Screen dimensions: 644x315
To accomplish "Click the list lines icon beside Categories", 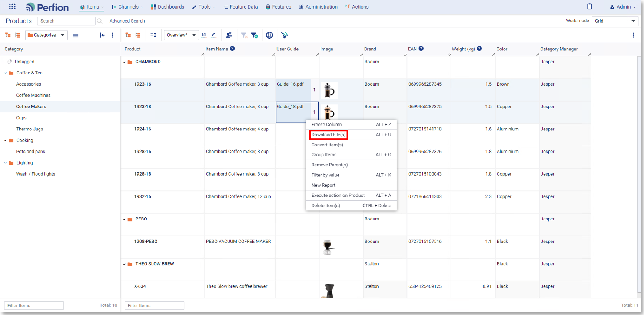I will pyautogui.click(x=76, y=35).
